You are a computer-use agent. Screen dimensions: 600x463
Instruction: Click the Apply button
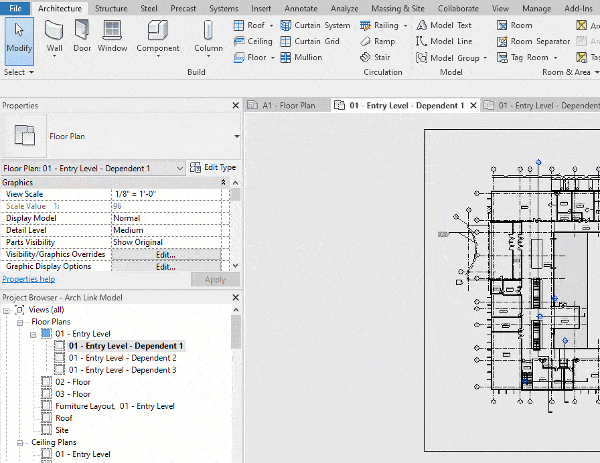tap(215, 280)
